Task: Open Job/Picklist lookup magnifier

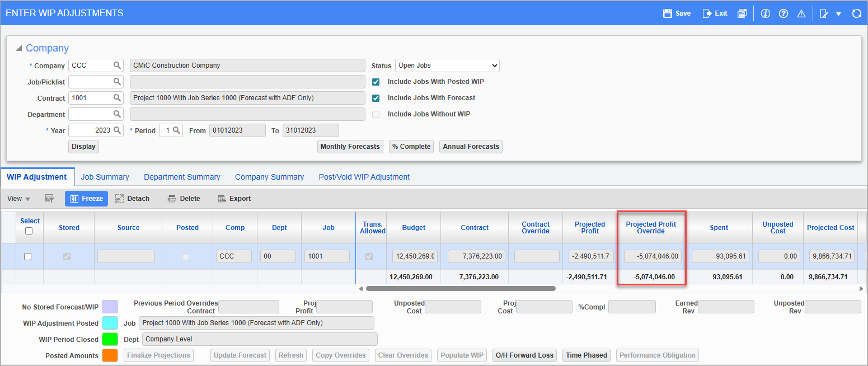Action: click(x=117, y=82)
